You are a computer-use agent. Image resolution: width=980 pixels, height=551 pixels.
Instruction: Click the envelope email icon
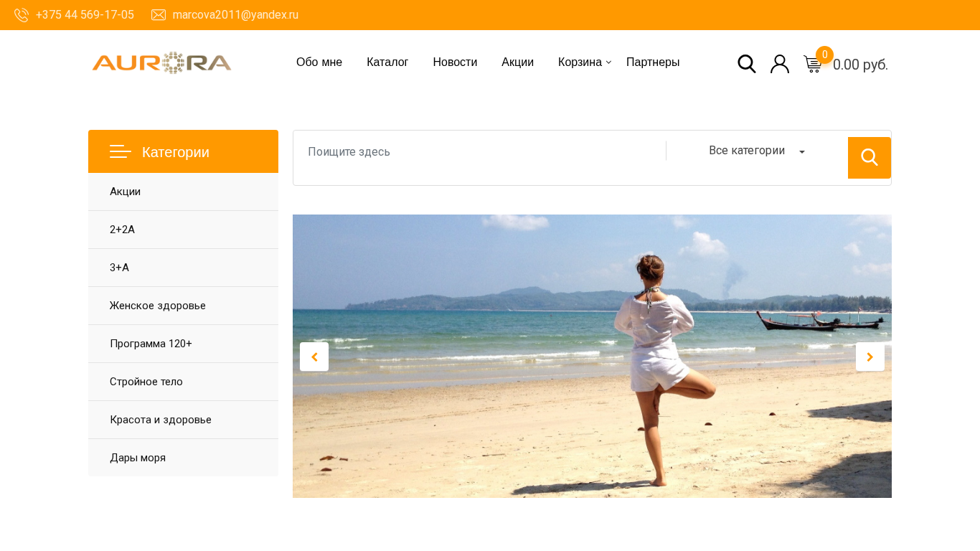pos(159,15)
